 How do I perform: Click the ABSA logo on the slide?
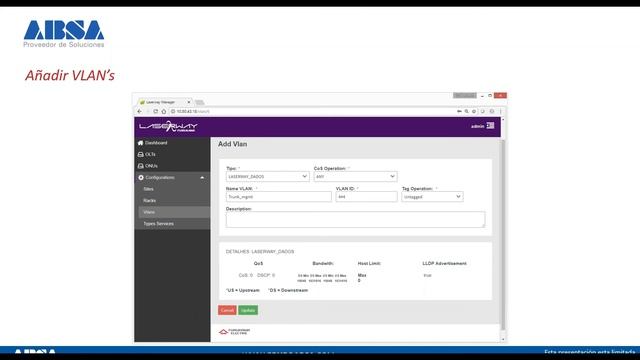click(64, 34)
